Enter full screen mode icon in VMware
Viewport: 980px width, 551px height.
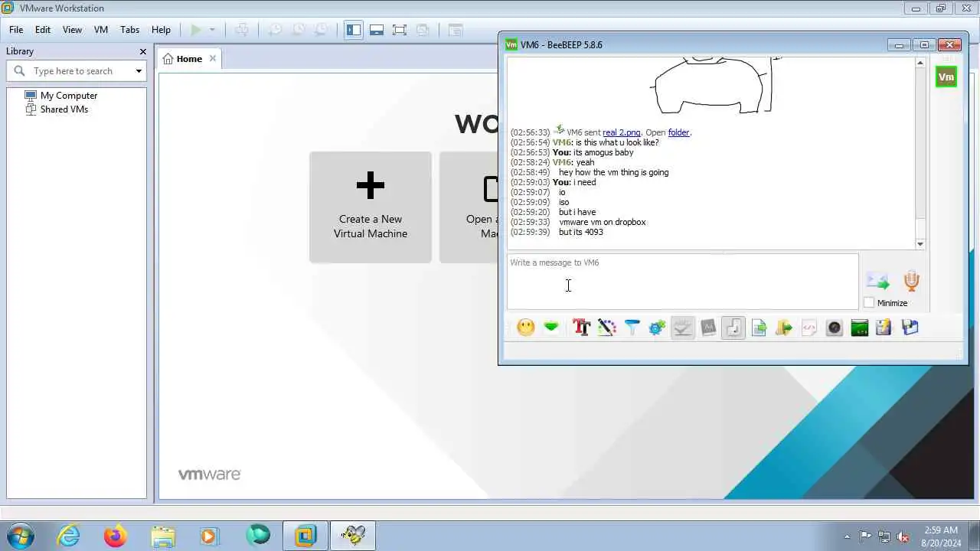pyautogui.click(x=400, y=30)
